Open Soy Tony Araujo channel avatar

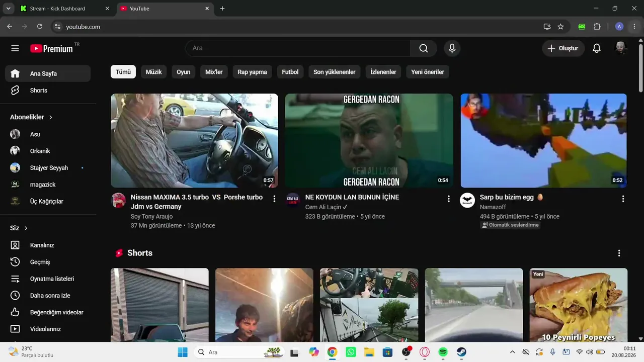[x=118, y=200]
